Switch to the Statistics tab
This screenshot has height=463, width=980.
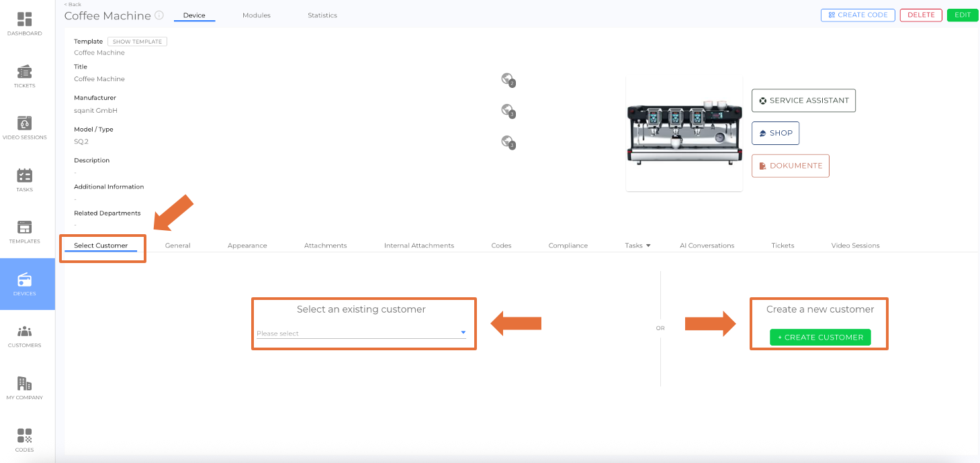pos(322,15)
